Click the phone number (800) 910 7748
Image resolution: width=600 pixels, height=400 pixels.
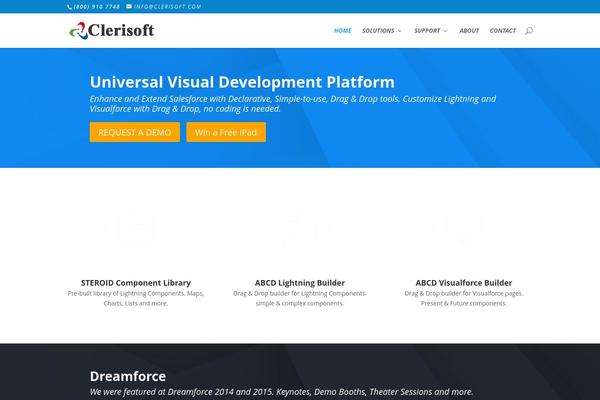(96, 7)
